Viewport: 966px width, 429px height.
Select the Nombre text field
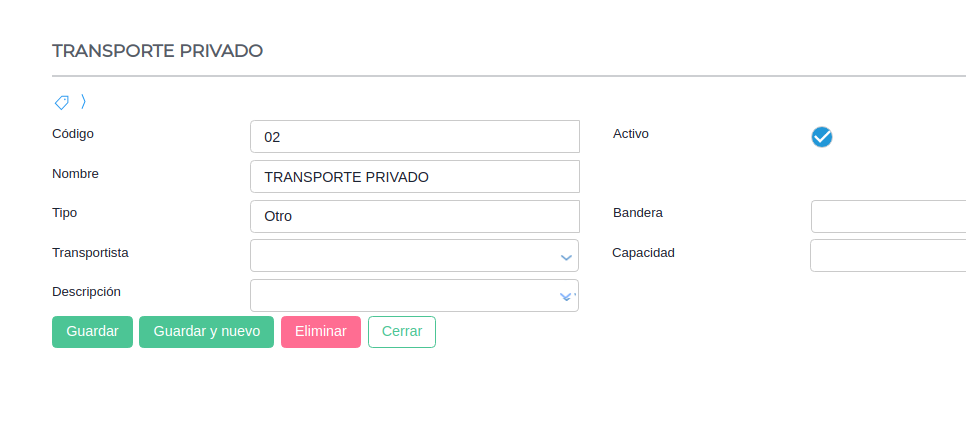[x=414, y=177]
